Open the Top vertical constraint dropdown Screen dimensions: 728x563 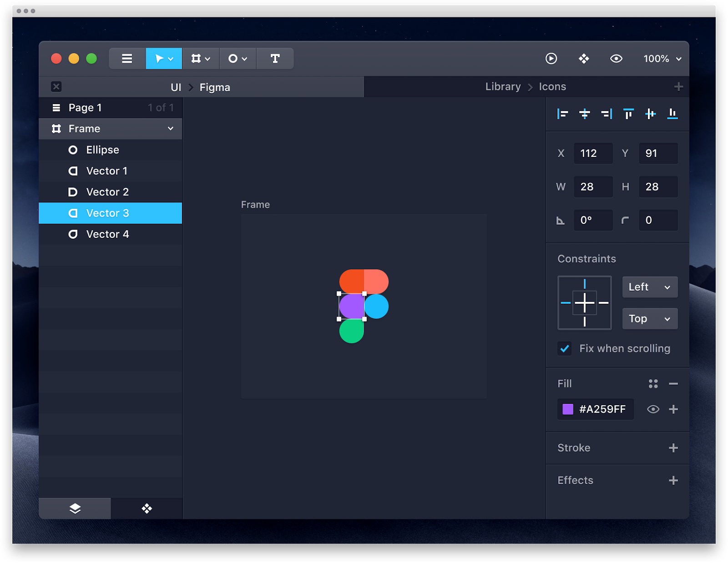(649, 319)
